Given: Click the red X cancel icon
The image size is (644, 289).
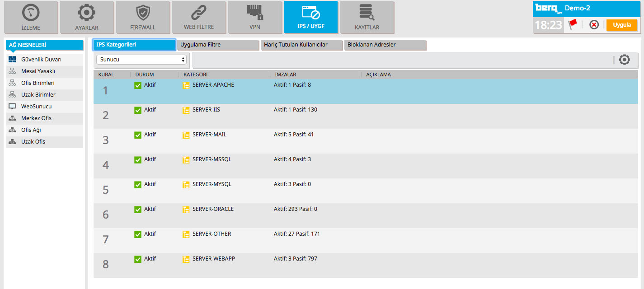Looking at the screenshot, I should point(594,25).
